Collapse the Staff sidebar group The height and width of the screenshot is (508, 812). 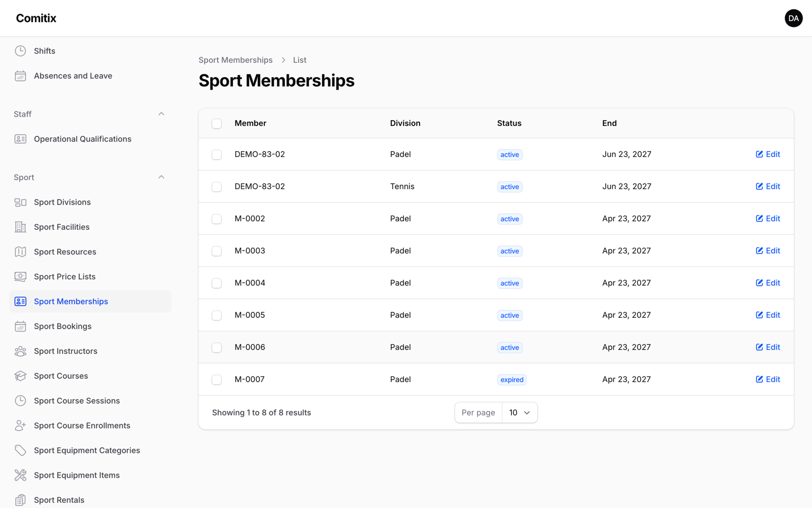click(x=161, y=114)
